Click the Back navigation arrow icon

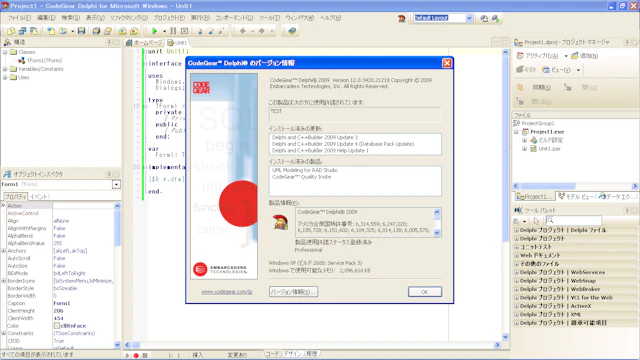tap(242, 31)
